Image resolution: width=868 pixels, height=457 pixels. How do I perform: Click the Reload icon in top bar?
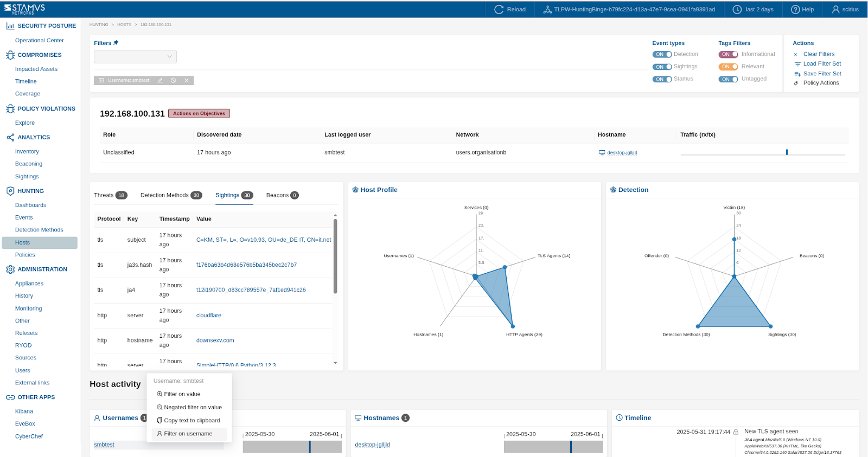tap(499, 9)
